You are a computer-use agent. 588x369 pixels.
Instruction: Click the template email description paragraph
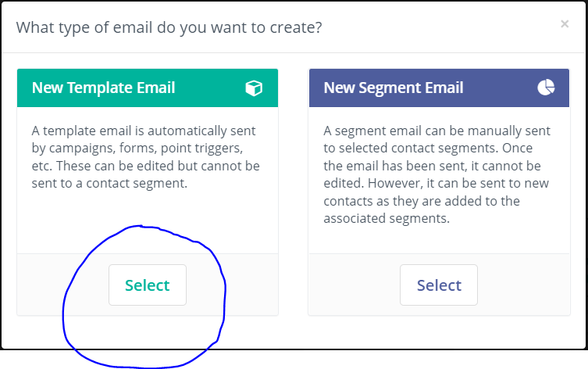(x=146, y=157)
